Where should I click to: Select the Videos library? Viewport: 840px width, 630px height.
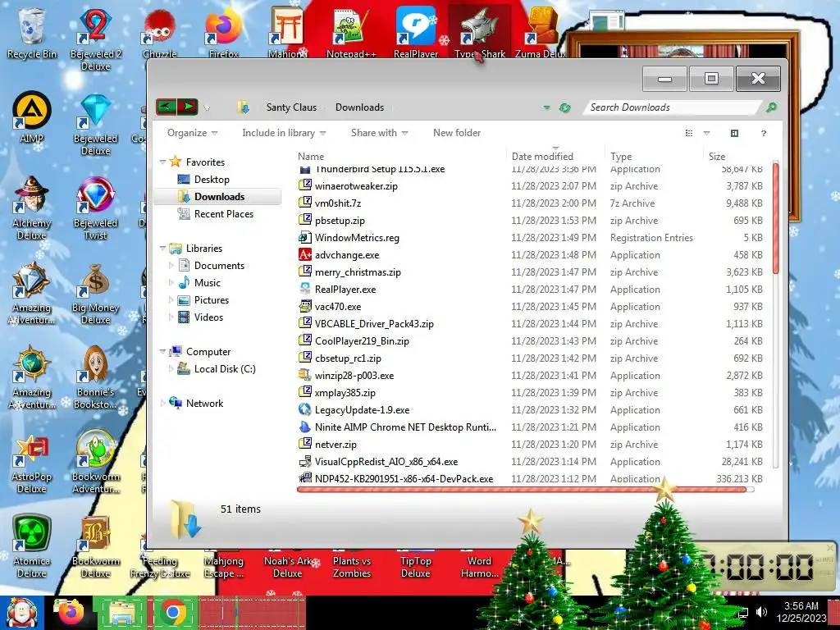(208, 317)
